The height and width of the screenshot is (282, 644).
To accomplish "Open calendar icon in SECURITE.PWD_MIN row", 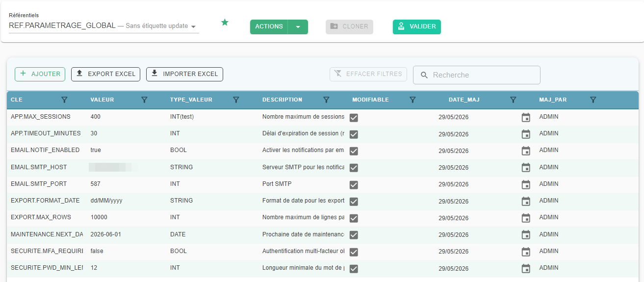I will 526,268.
